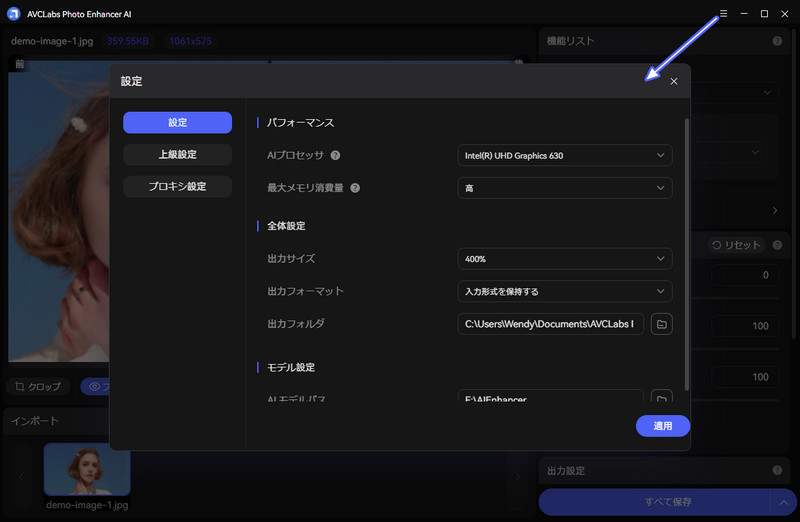This screenshot has width=800, height=522.
Task: Click the settings dialog vertical scrollbar
Action: click(687, 254)
